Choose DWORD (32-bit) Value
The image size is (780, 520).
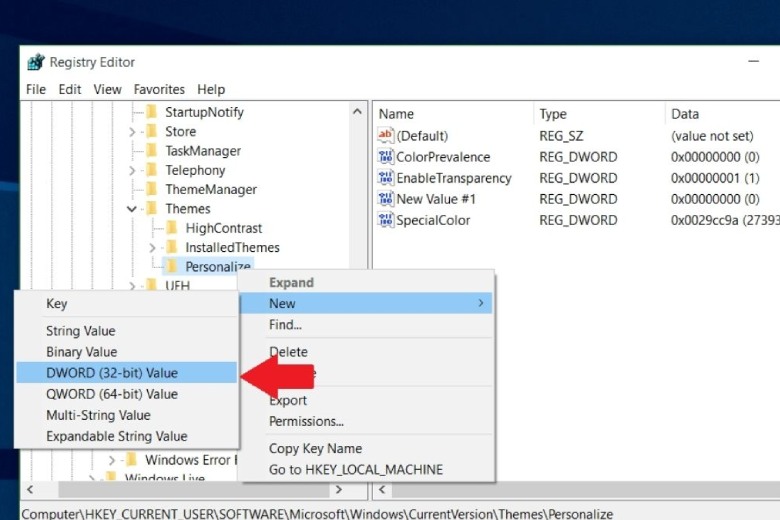[x=126, y=373]
